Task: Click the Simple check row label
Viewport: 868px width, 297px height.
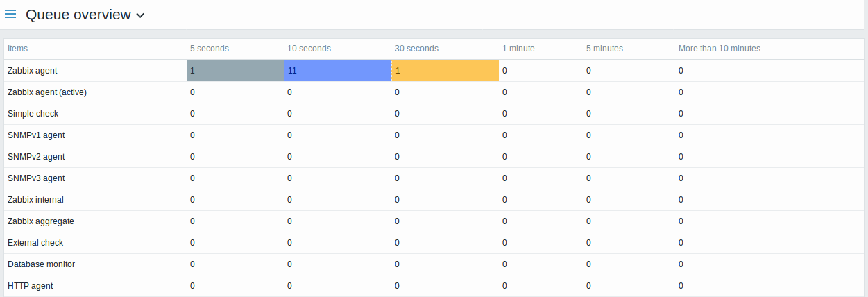Action: pyautogui.click(x=33, y=114)
